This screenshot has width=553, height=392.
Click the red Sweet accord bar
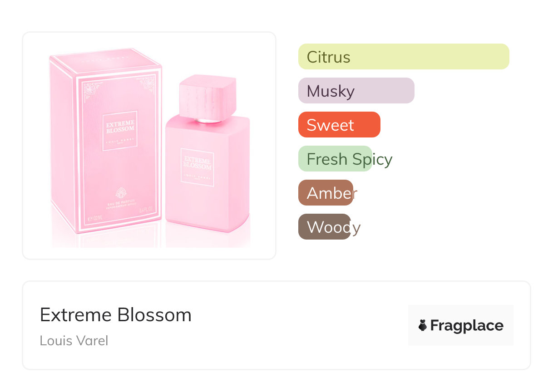point(339,125)
